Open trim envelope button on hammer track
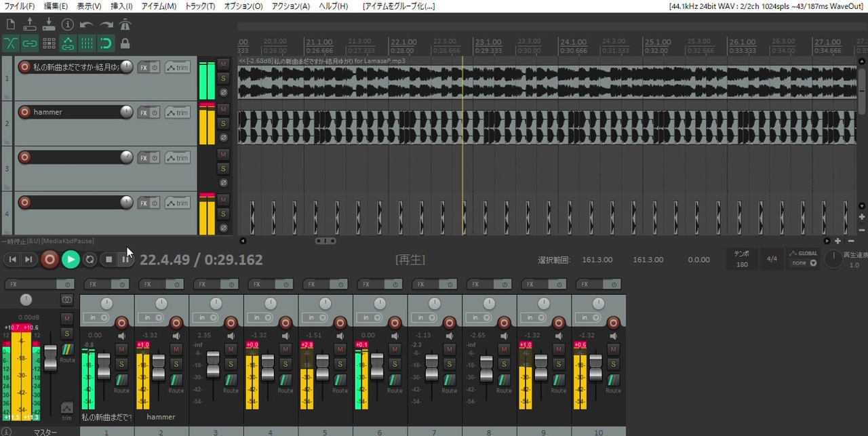868x436 pixels. pyautogui.click(x=178, y=113)
